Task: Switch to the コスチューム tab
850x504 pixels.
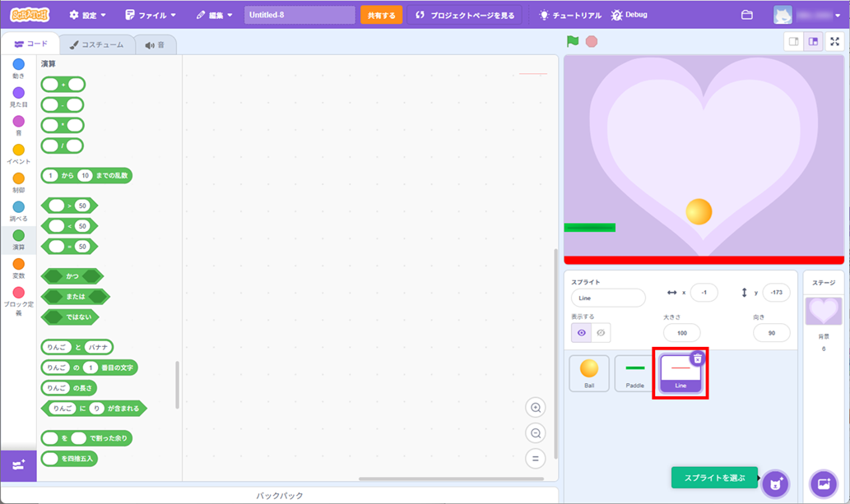Action: [96, 45]
